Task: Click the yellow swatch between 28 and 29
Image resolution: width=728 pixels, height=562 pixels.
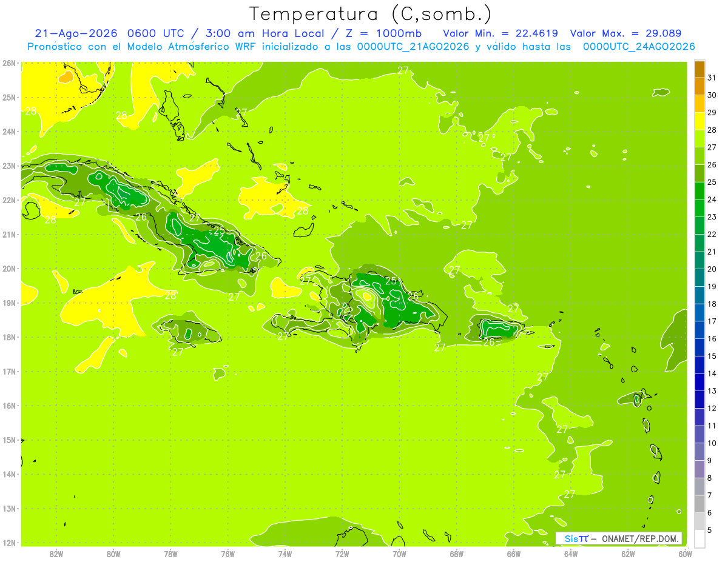Action: (699, 121)
